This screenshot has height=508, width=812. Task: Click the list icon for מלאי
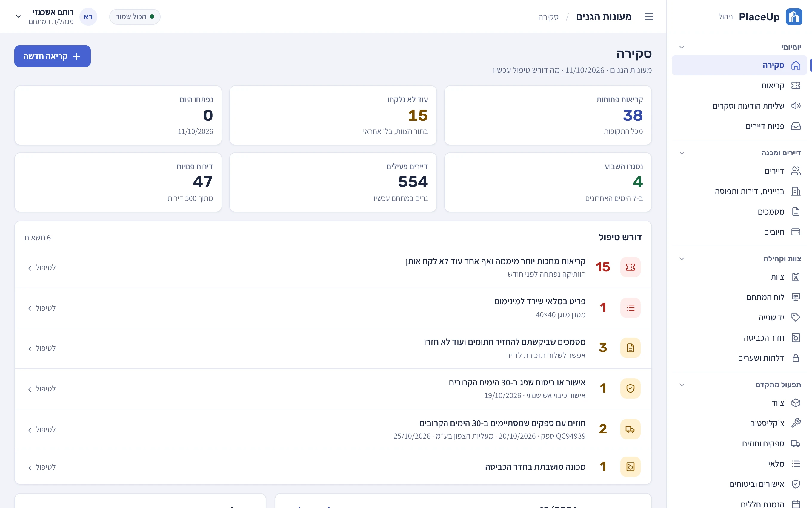[x=796, y=464]
